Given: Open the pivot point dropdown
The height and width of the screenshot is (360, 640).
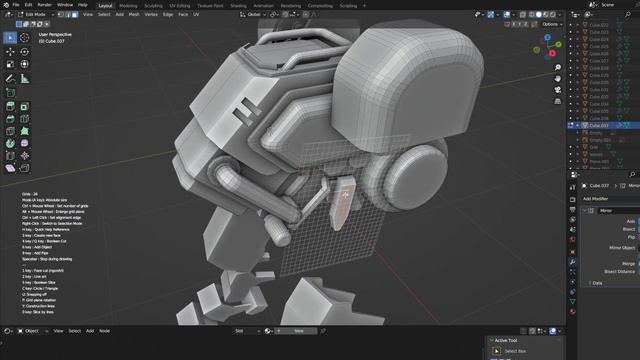Looking at the screenshot, I should (274, 15).
